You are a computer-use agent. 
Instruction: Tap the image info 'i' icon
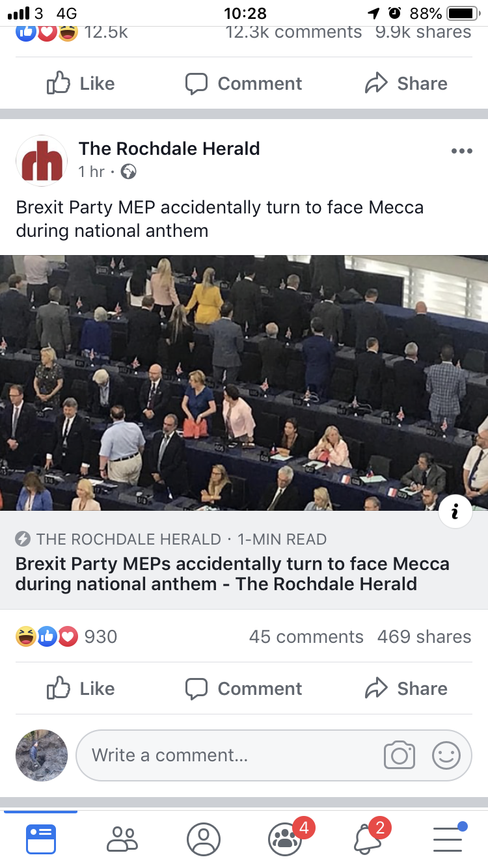[x=455, y=511]
